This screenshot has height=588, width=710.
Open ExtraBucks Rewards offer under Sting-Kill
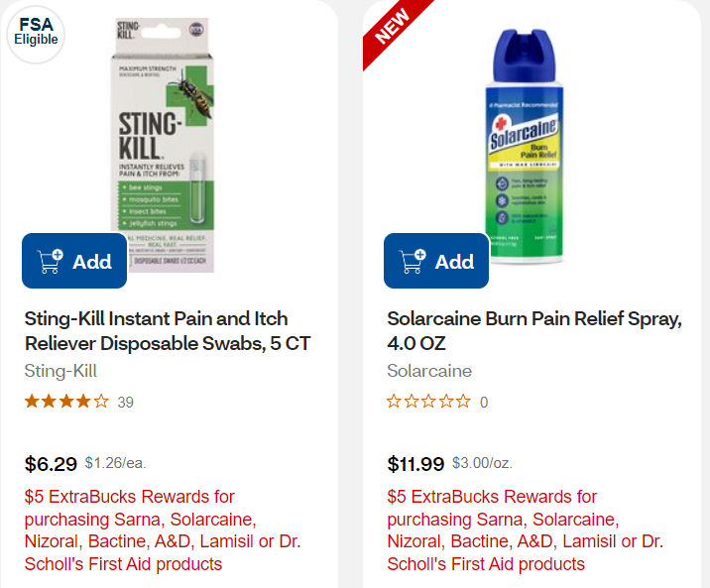163,529
